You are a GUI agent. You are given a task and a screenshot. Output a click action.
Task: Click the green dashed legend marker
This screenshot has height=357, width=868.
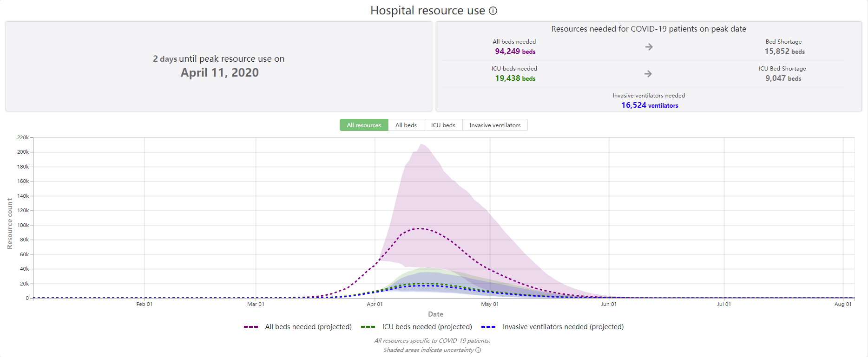point(368,327)
